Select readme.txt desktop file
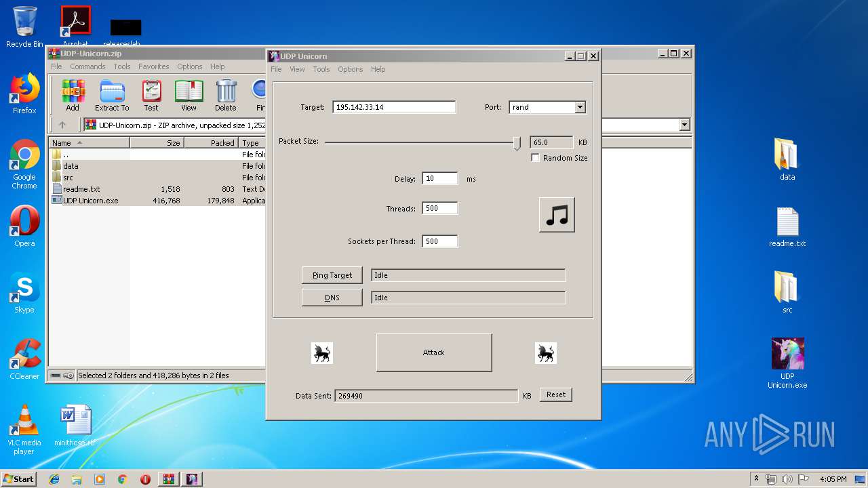Image resolution: width=868 pixels, height=488 pixels. [x=787, y=227]
